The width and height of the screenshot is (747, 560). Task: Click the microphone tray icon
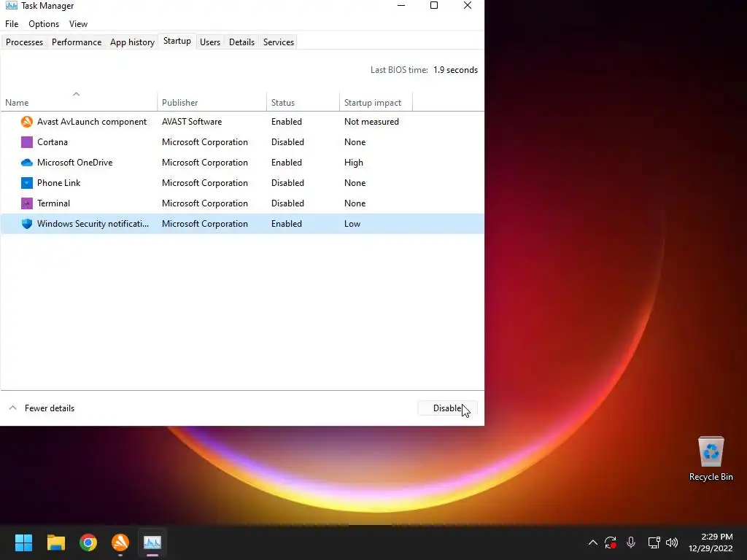(631, 542)
